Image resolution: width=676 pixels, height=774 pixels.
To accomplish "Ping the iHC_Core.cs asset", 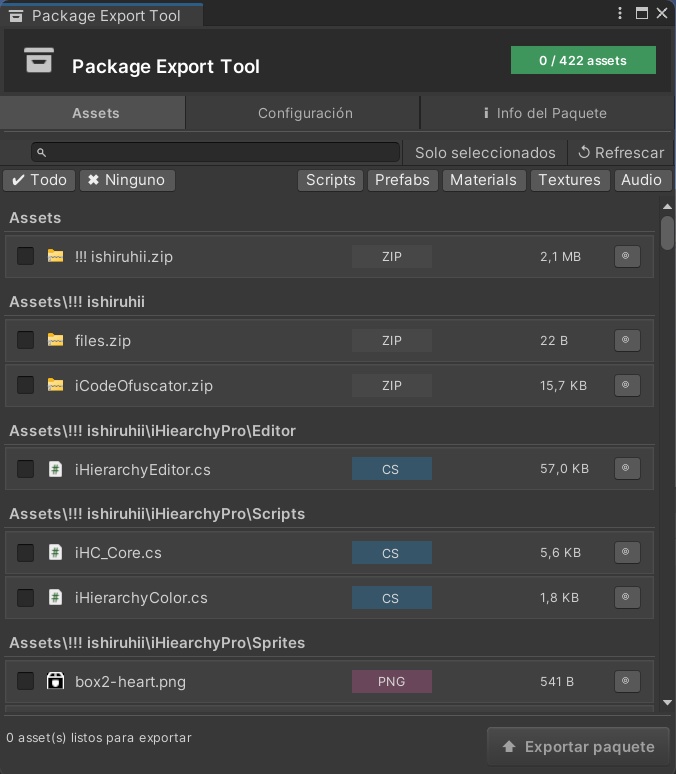I will pyautogui.click(x=627, y=552).
